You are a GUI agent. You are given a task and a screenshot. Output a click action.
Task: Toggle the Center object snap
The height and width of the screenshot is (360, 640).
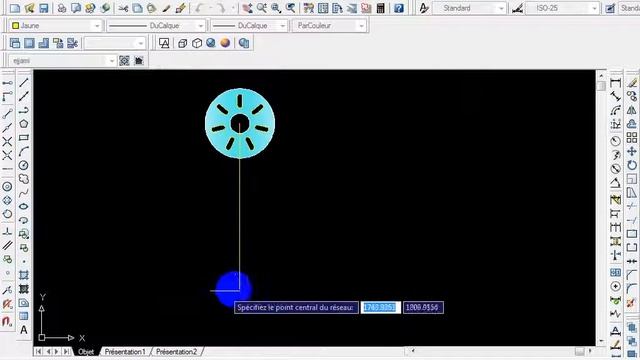coord(7,187)
